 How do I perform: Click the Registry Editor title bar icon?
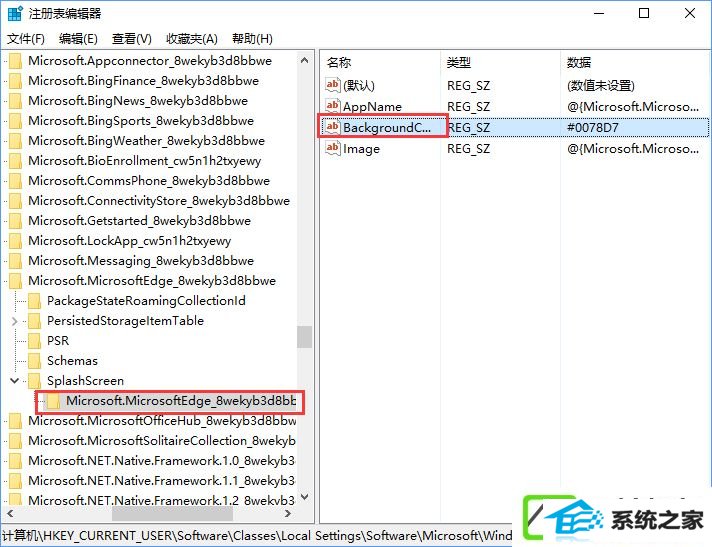[15, 13]
